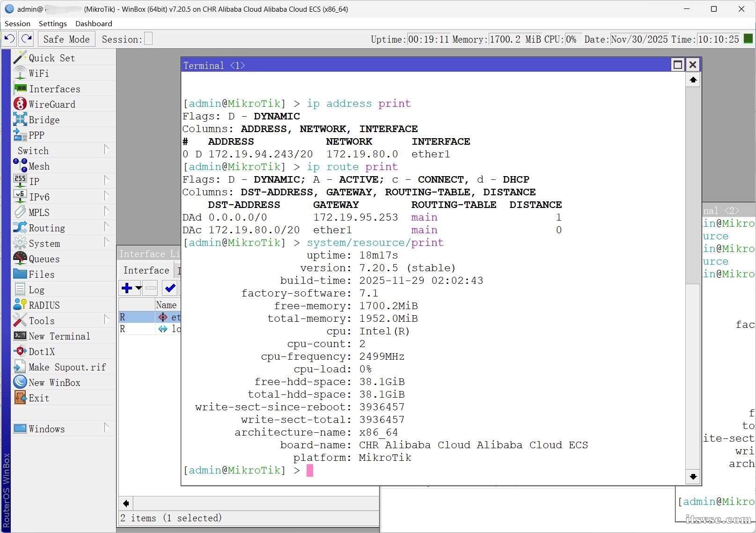
Task: Click the Queues icon
Action: pos(20,259)
